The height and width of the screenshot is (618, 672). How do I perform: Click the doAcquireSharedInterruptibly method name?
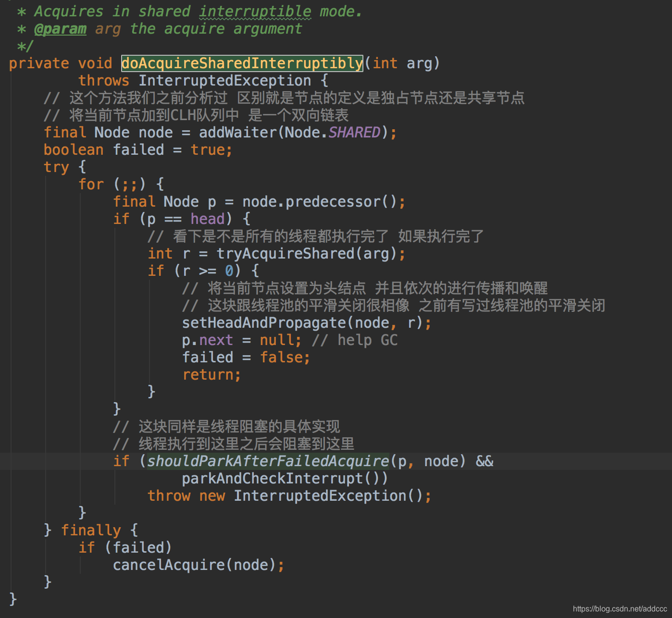[242, 63]
